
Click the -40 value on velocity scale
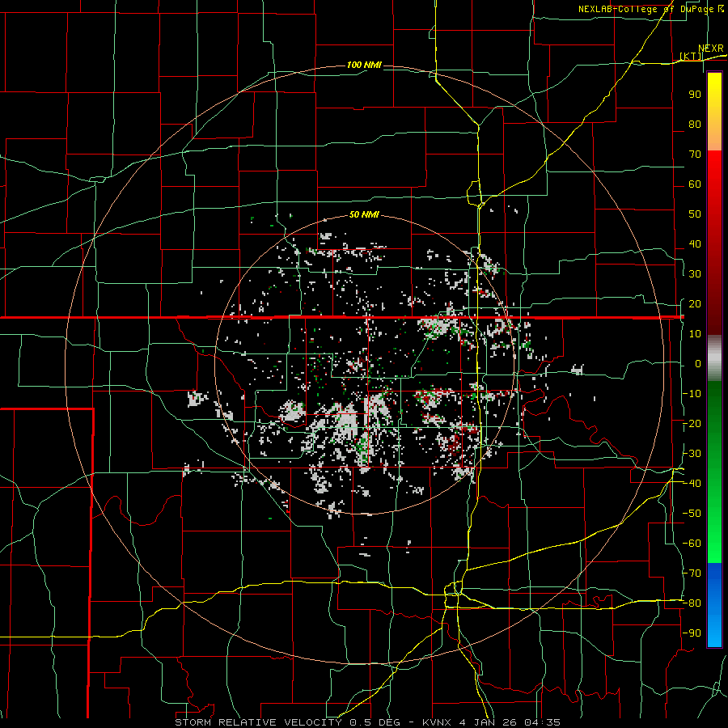(x=692, y=484)
